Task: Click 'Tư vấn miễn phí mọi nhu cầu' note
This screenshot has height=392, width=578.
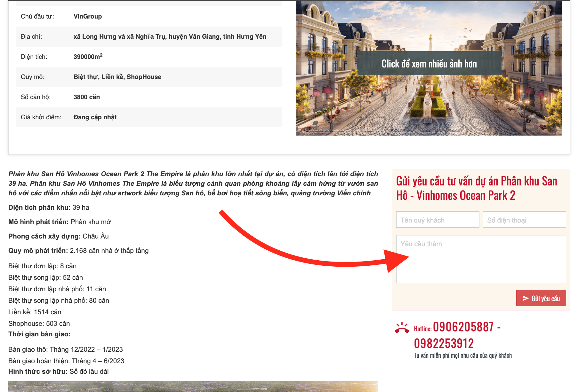Action: point(463,356)
